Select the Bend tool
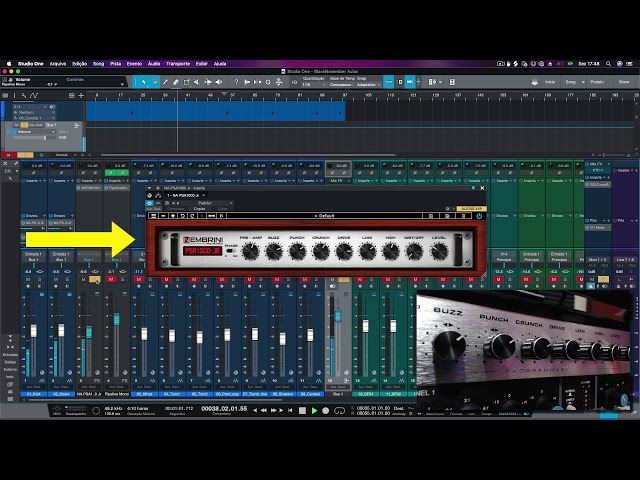Image resolution: width=640 pixels, height=480 pixels. 208,82
